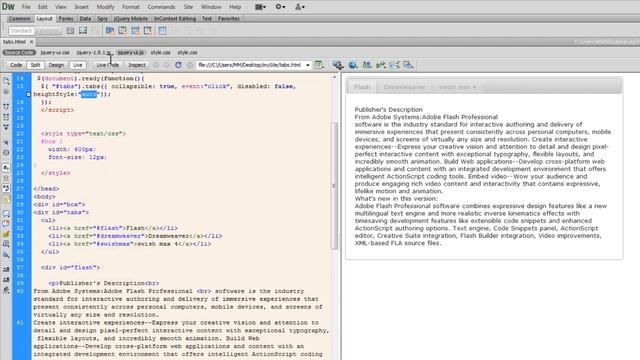Toggle the Inspect mode button
Image resolution: width=640 pixels, height=360 pixels.
[x=137, y=65]
